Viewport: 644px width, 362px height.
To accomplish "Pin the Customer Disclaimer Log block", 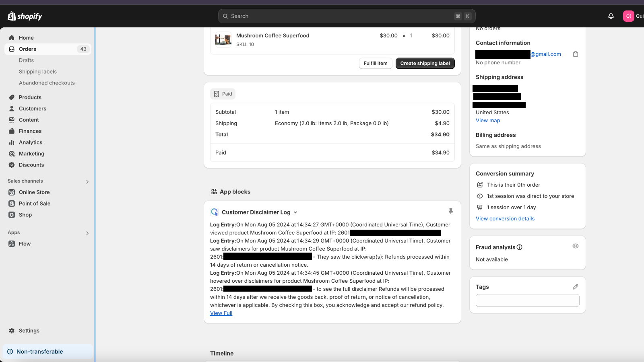I will [x=451, y=211].
